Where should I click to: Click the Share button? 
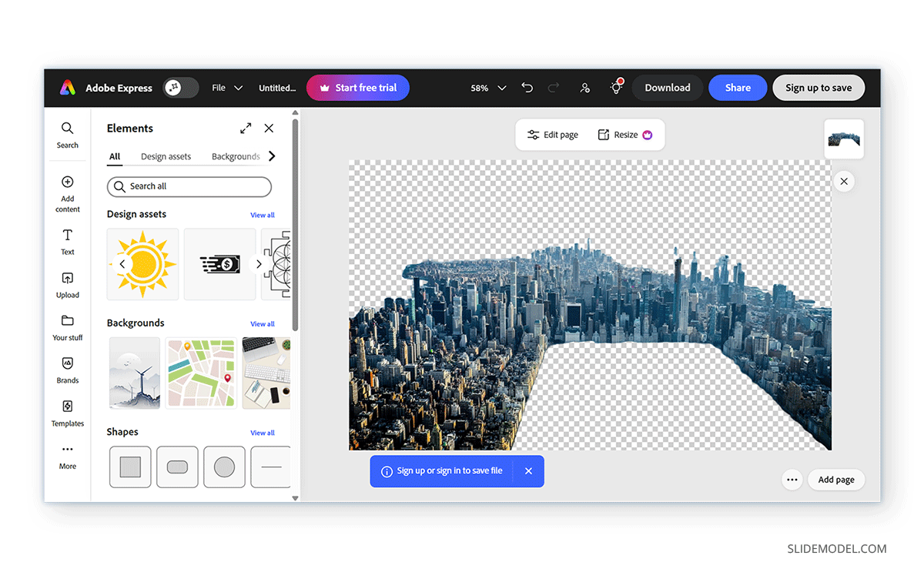click(x=738, y=88)
